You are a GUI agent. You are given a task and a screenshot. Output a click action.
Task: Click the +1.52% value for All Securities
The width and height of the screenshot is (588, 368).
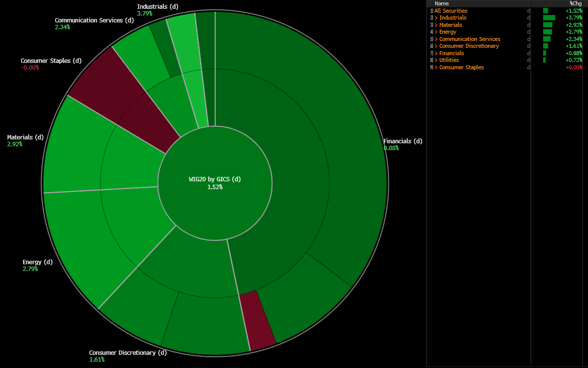coord(574,11)
